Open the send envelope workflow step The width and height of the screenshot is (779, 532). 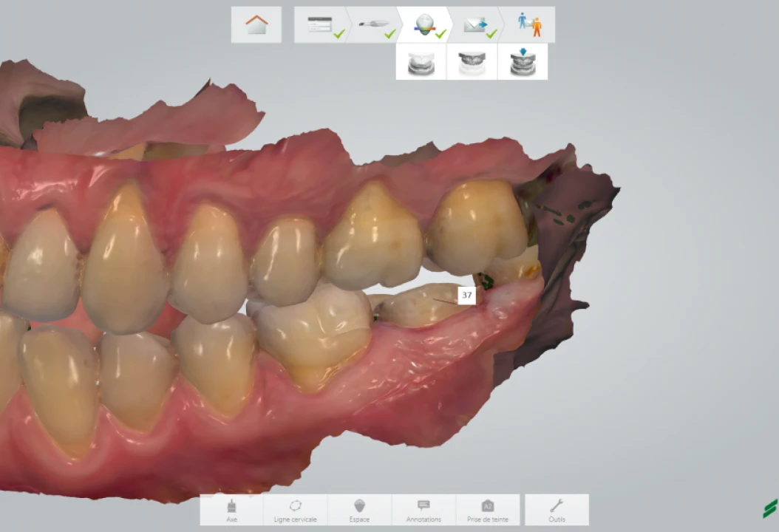pyautogui.click(x=476, y=25)
